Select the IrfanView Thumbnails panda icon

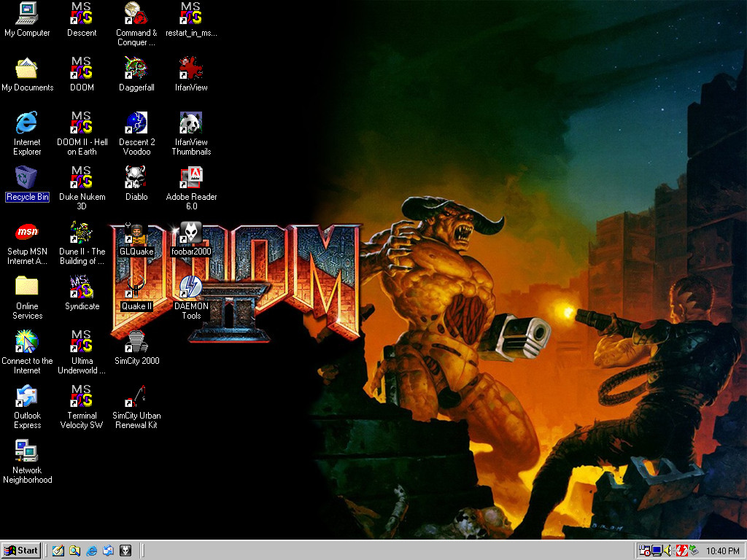click(191, 123)
